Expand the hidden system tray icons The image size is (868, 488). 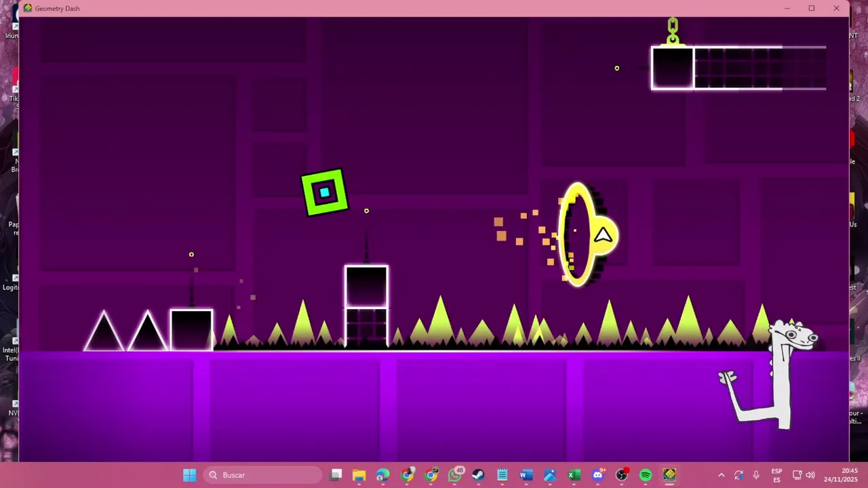(722, 475)
